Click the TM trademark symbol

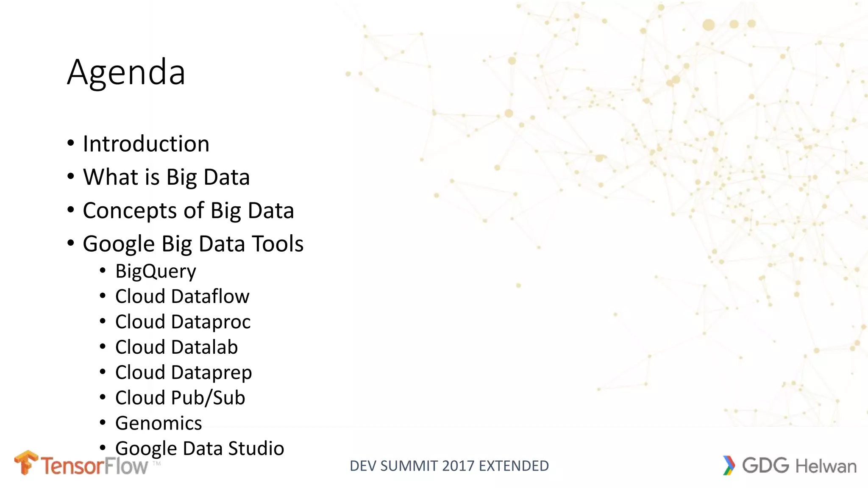(x=157, y=464)
